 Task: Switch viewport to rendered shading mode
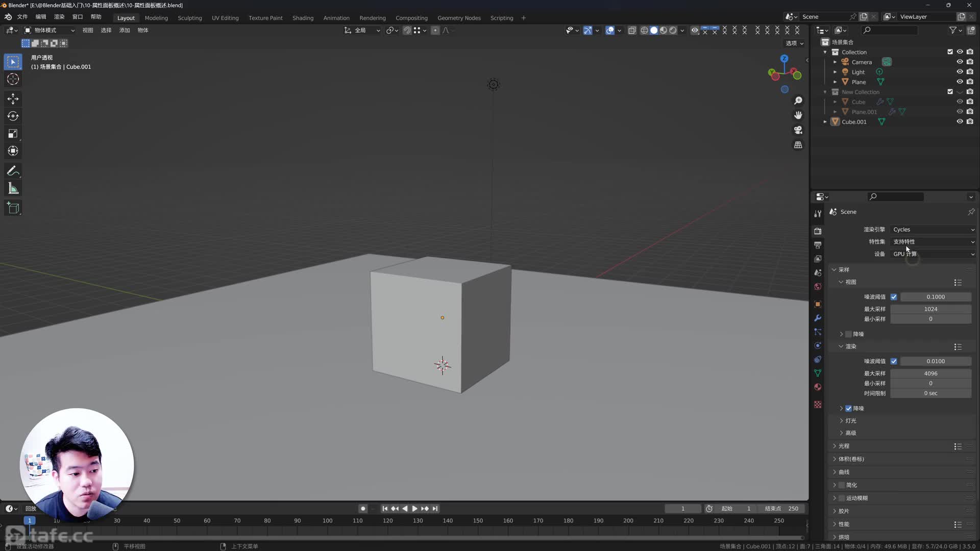(x=673, y=30)
